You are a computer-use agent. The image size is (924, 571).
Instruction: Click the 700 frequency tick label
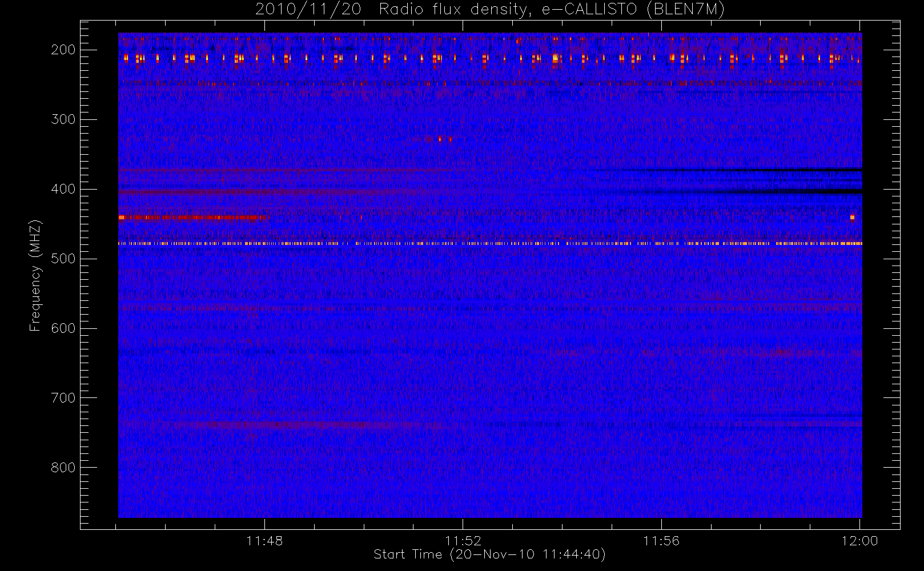click(x=63, y=398)
